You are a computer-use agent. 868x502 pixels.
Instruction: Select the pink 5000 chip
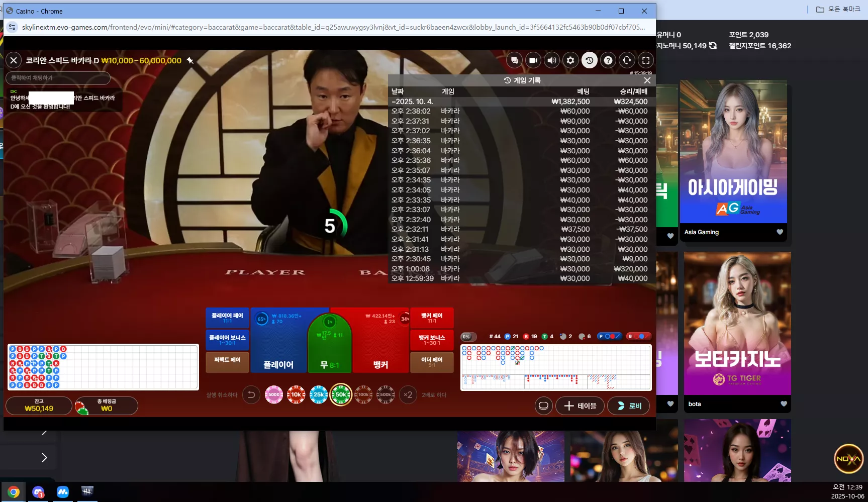(274, 395)
